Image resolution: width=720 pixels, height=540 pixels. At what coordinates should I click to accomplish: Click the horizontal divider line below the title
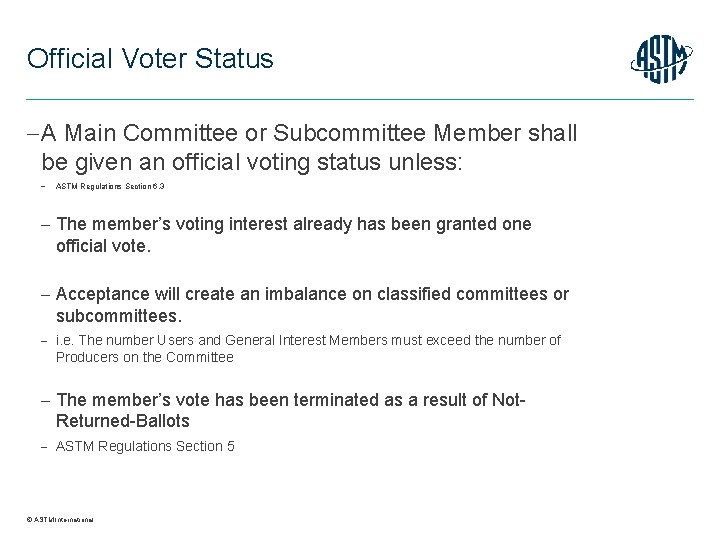(360, 99)
